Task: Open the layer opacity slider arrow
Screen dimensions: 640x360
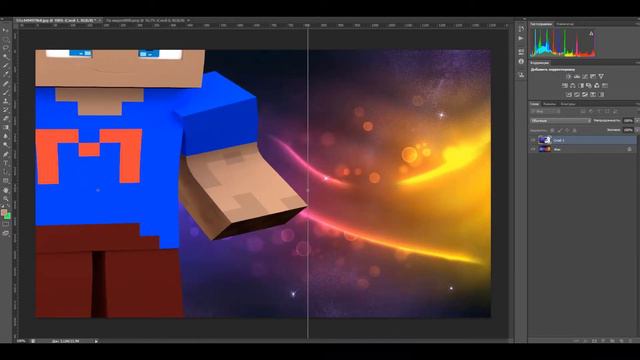Action: [637, 121]
